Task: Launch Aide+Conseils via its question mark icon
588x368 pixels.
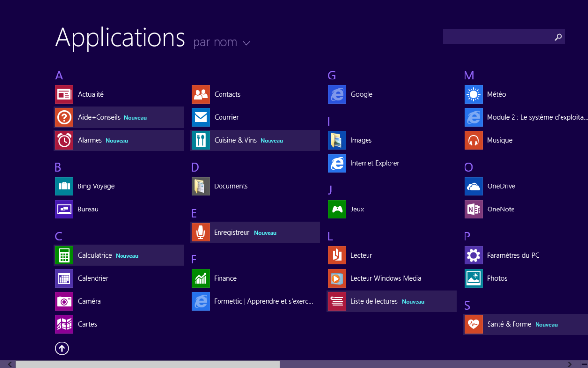Action: pos(64,117)
